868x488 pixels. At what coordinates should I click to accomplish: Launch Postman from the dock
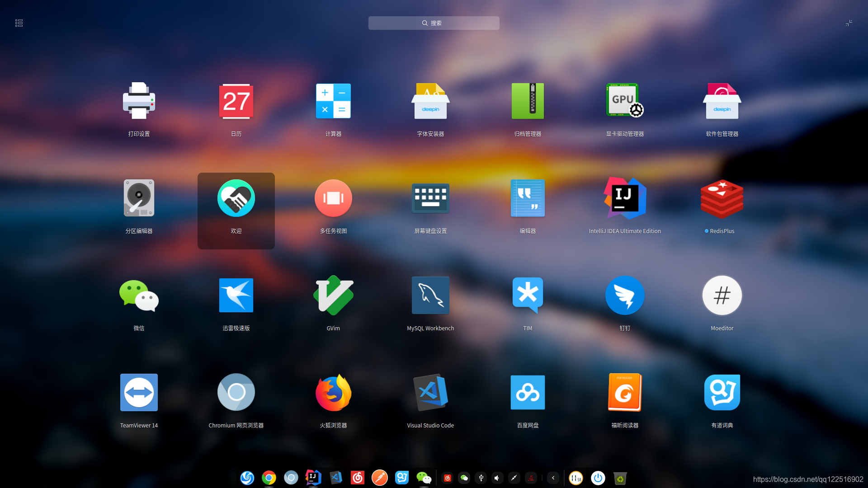(380, 478)
